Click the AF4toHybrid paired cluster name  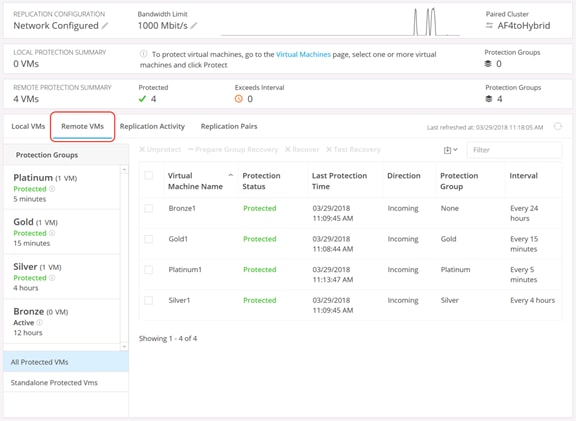[x=523, y=26]
